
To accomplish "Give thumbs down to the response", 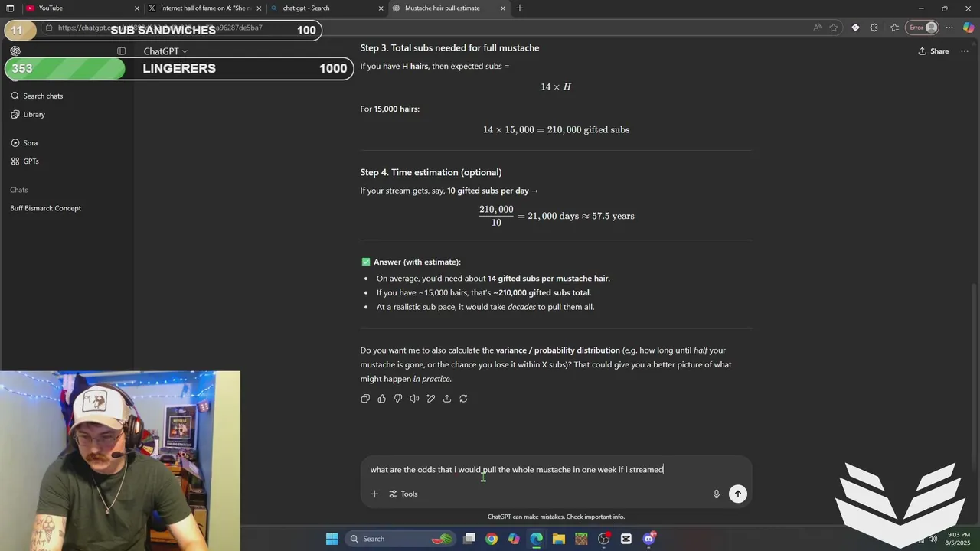I will (x=398, y=399).
